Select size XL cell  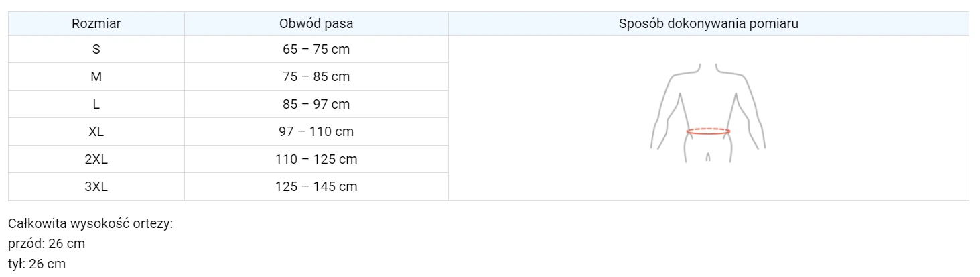tap(96, 131)
